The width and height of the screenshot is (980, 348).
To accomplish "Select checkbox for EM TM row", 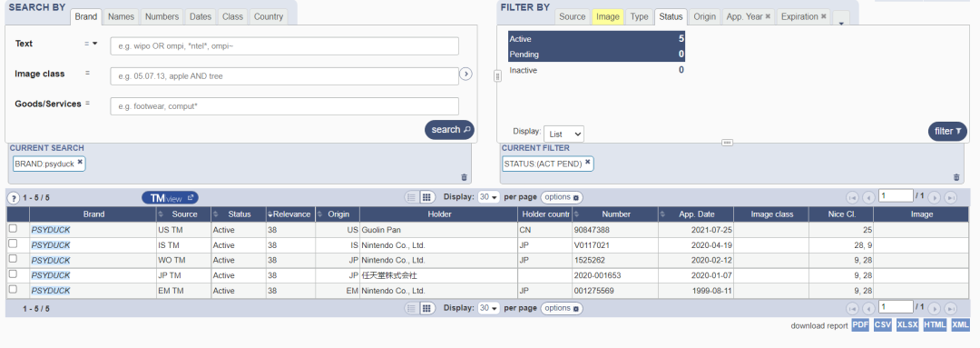I will [x=13, y=290].
